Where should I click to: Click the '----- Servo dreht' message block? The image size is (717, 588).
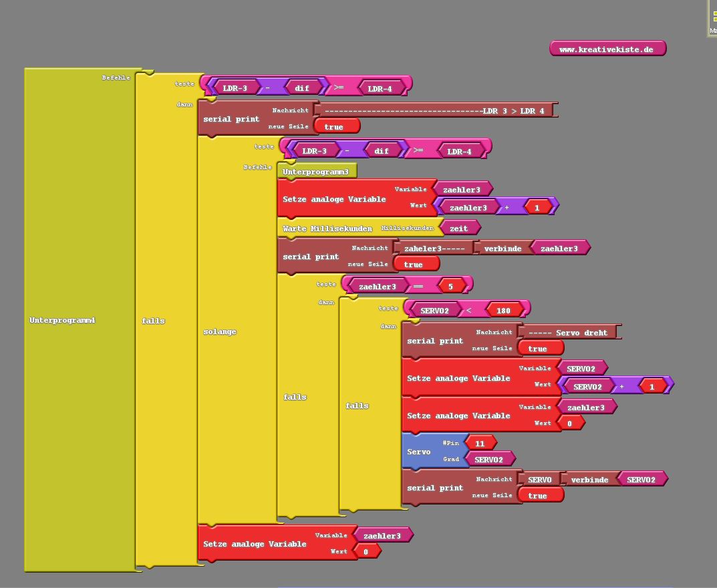click(x=567, y=333)
